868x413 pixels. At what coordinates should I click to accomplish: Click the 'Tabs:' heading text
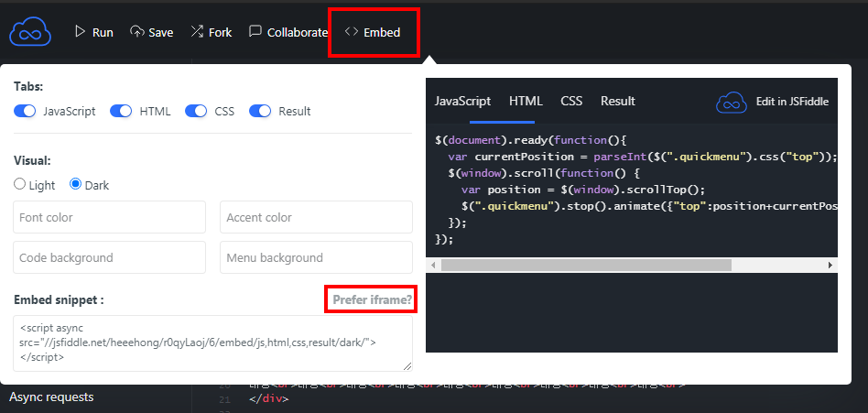(x=28, y=86)
